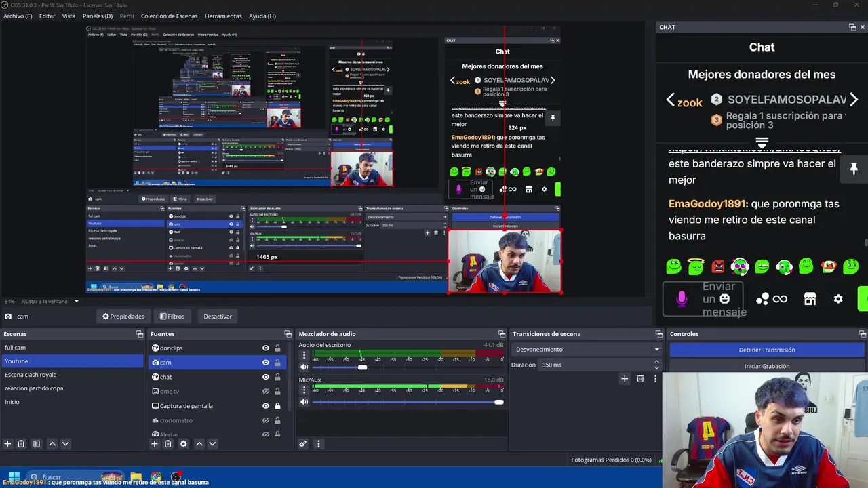Image resolution: width=868 pixels, height=488 pixels.
Task: Open Vista menu
Action: point(68,16)
